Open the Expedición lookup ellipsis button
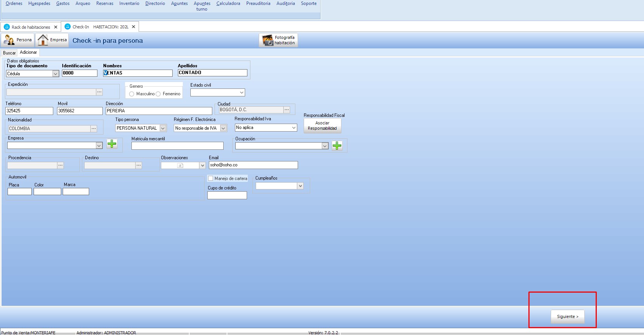Screen dimensions: 644x335 99,92
